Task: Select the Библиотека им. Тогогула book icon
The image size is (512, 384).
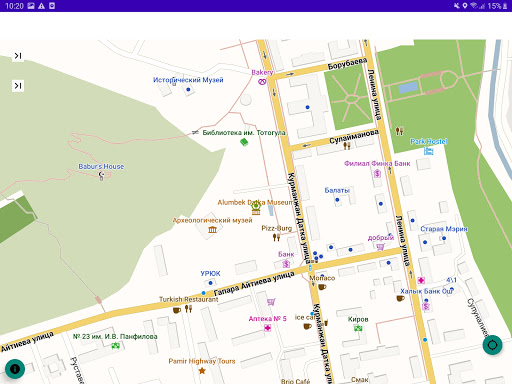Action: (244, 142)
